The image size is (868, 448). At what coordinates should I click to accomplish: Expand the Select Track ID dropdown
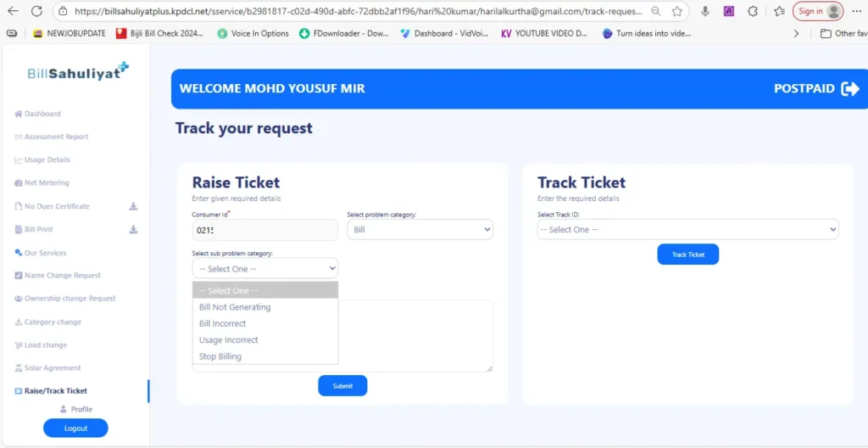687,230
